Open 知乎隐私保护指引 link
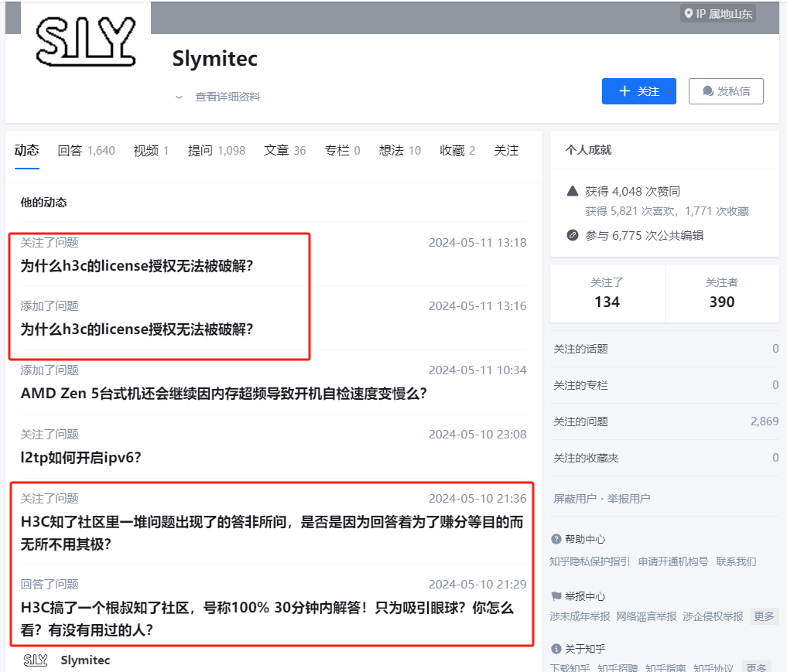787x672 pixels. point(590,561)
